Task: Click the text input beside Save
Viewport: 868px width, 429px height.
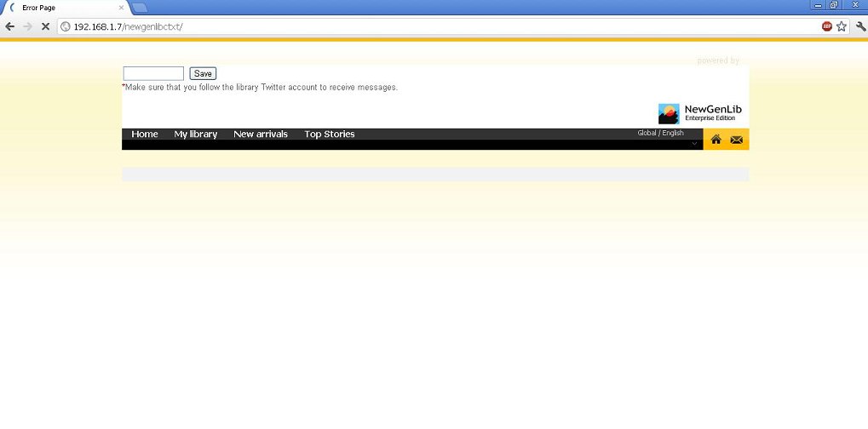Action: tap(153, 73)
